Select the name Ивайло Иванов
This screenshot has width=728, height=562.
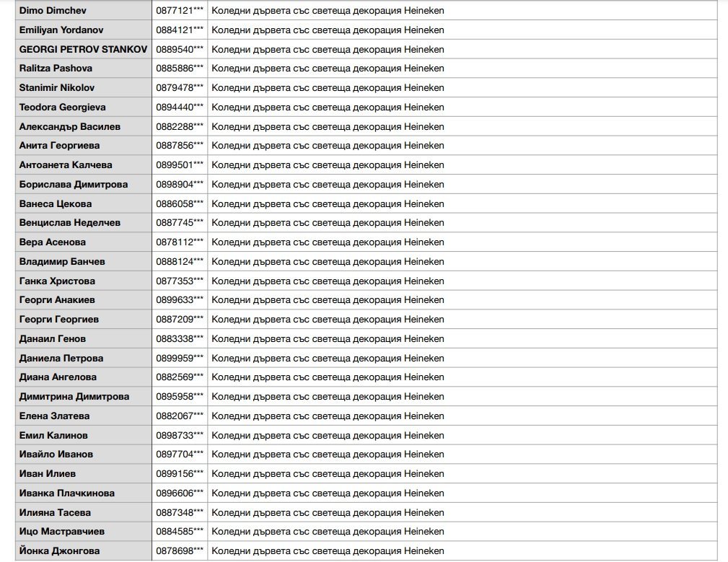click(x=56, y=455)
